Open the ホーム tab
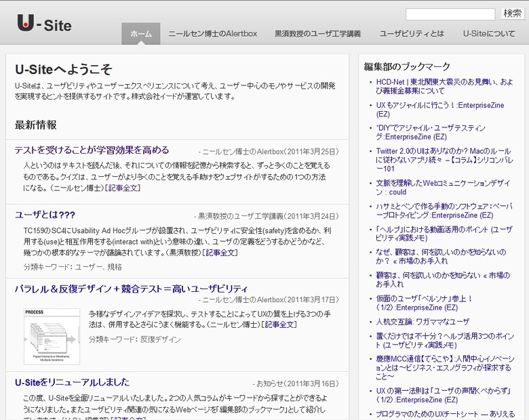 [x=140, y=34]
